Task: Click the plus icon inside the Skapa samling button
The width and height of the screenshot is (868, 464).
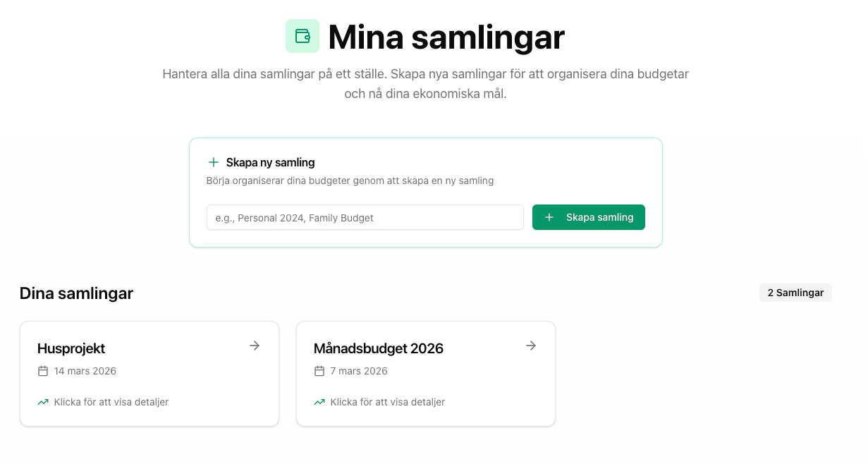Action: [549, 217]
